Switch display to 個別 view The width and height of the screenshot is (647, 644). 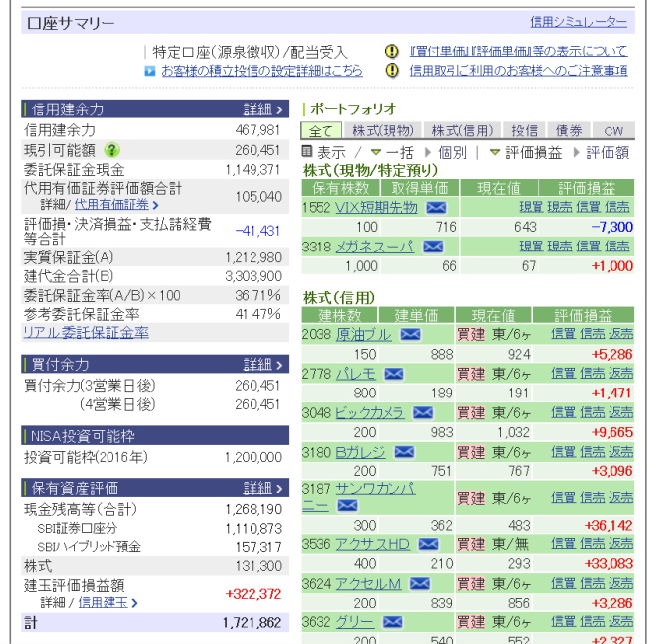pos(452,153)
